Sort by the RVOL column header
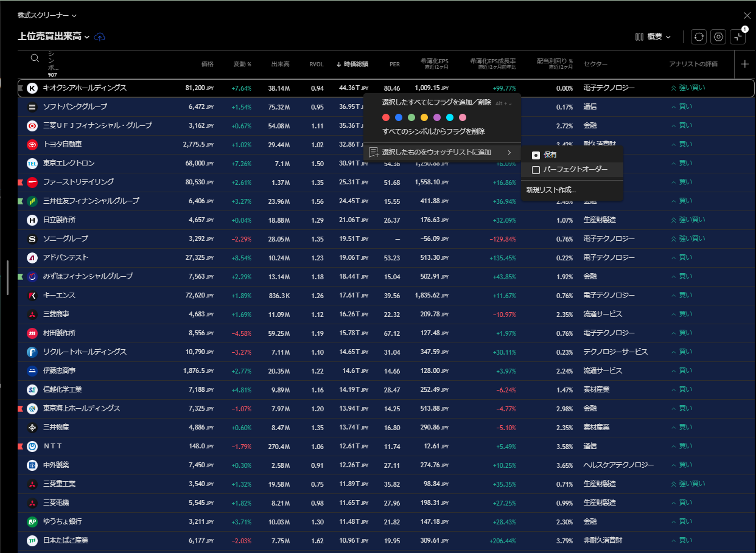 pyautogui.click(x=317, y=64)
